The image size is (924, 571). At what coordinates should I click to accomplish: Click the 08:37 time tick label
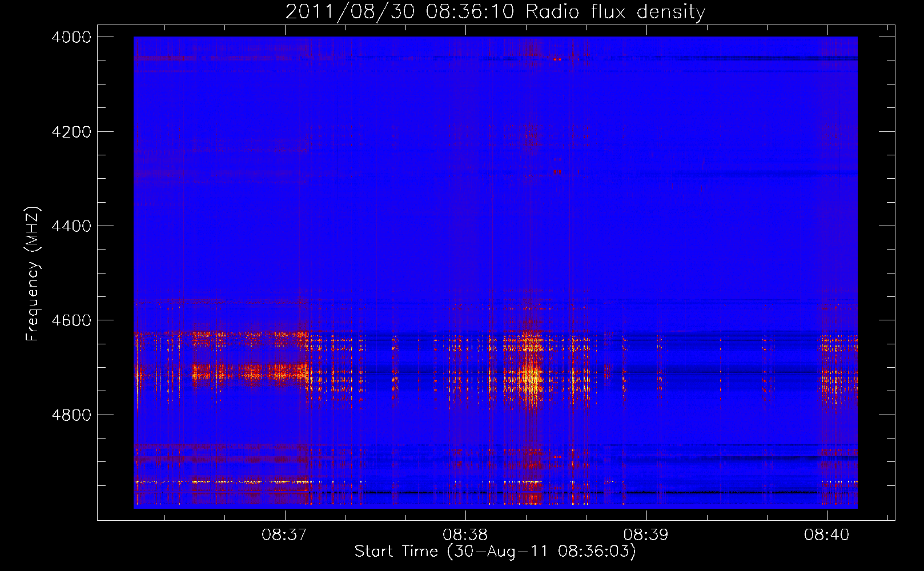(x=284, y=535)
